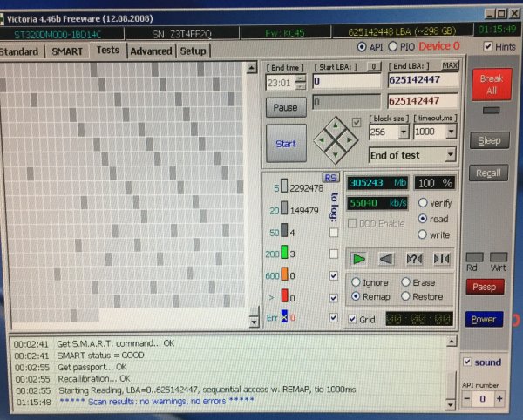Click the green play scan arrow
The image size is (523, 420).
358,259
